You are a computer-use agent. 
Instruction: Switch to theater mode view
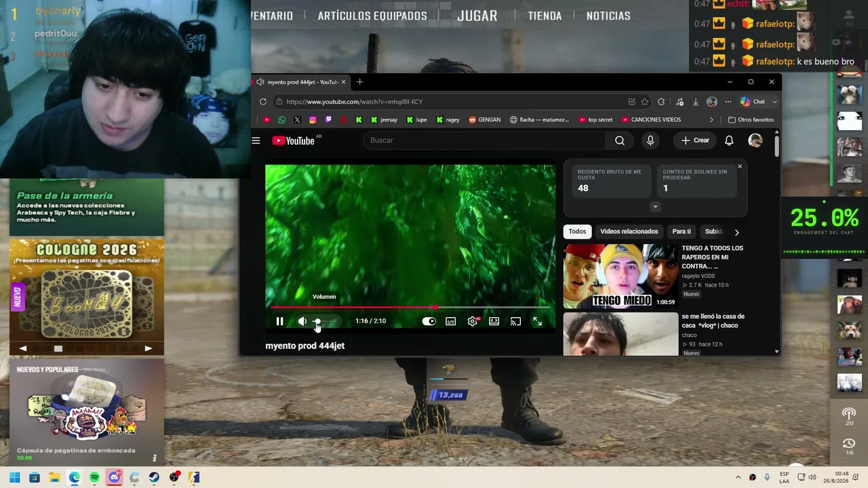point(494,321)
